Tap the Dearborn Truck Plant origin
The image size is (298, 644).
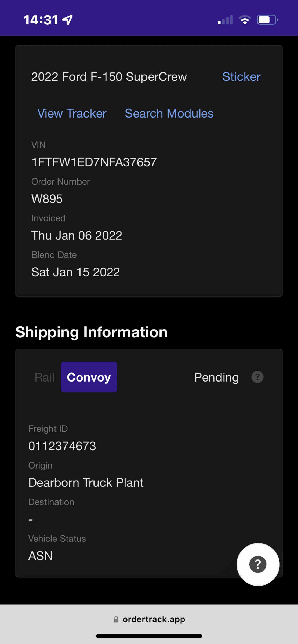(86, 482)
